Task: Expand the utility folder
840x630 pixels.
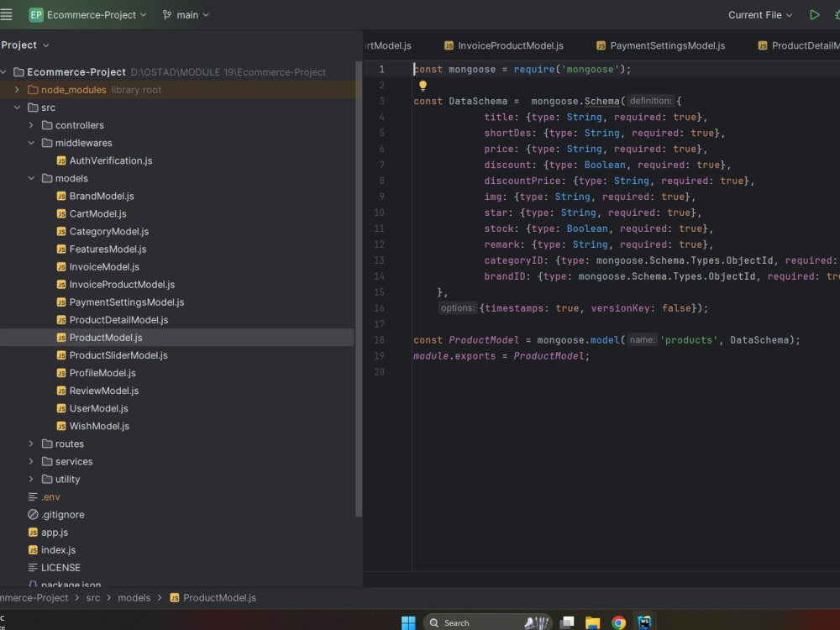Action: 31,479
